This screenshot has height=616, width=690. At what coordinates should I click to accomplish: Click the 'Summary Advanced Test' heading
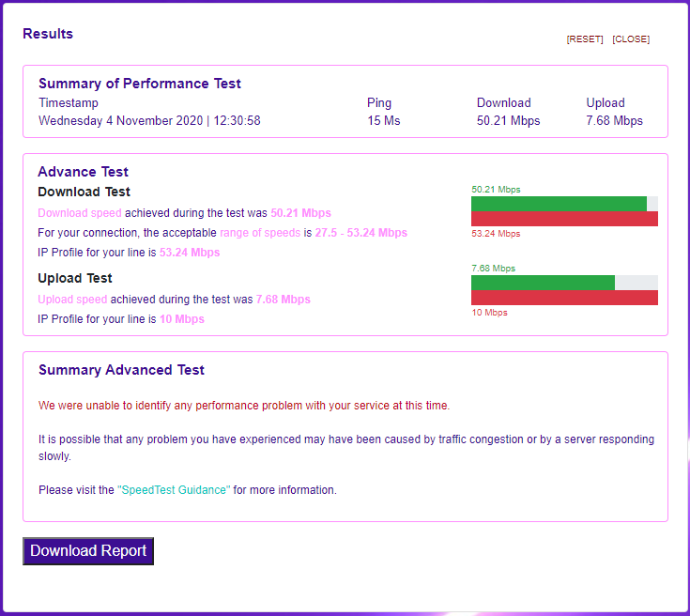click(x=121, y=370)
